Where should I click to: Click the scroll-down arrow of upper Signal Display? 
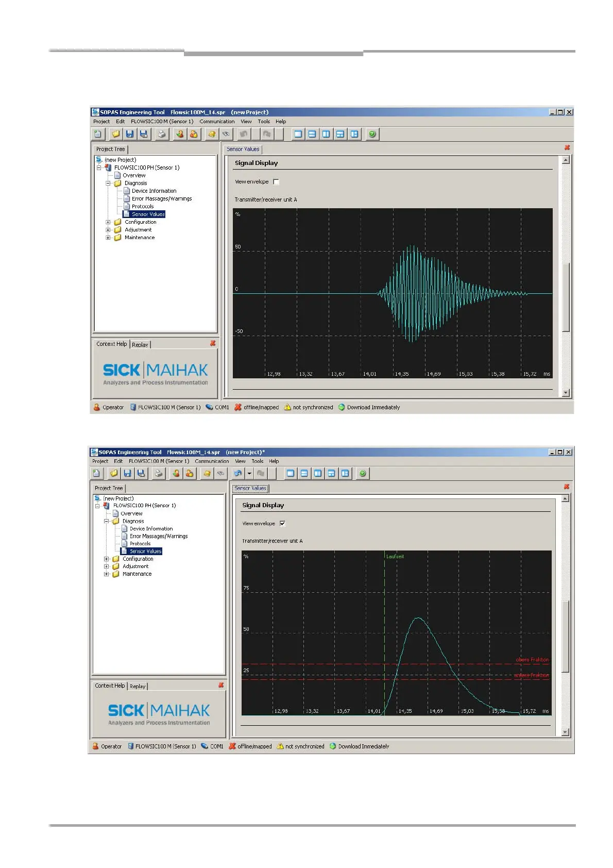tap(566, 393)
